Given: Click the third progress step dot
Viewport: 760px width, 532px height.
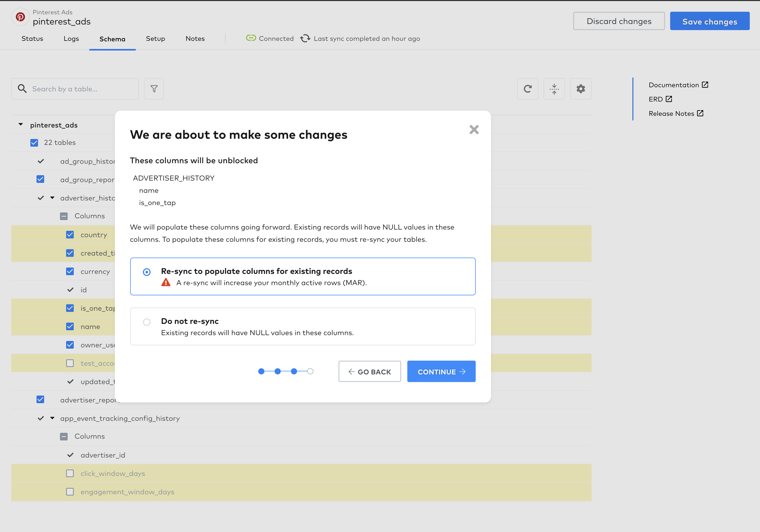Looking at the screenshot, I should click(294, 371).
